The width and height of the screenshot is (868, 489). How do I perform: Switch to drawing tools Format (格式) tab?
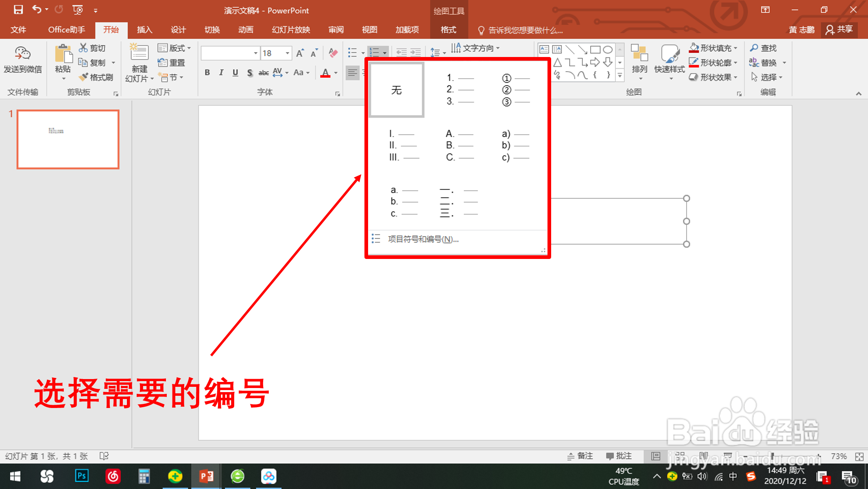tap(448, 30)
